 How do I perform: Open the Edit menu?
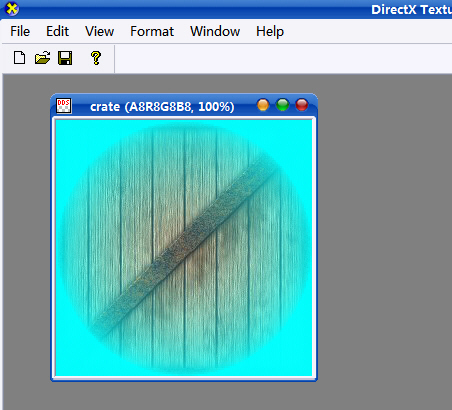point(57,31)
